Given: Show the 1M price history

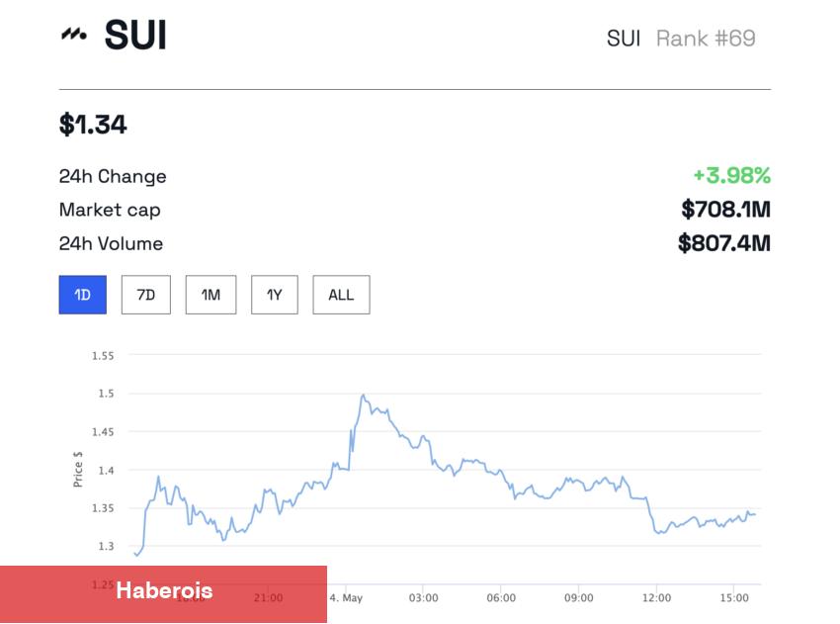Looking at the screenshot, I should pos(210,295).
